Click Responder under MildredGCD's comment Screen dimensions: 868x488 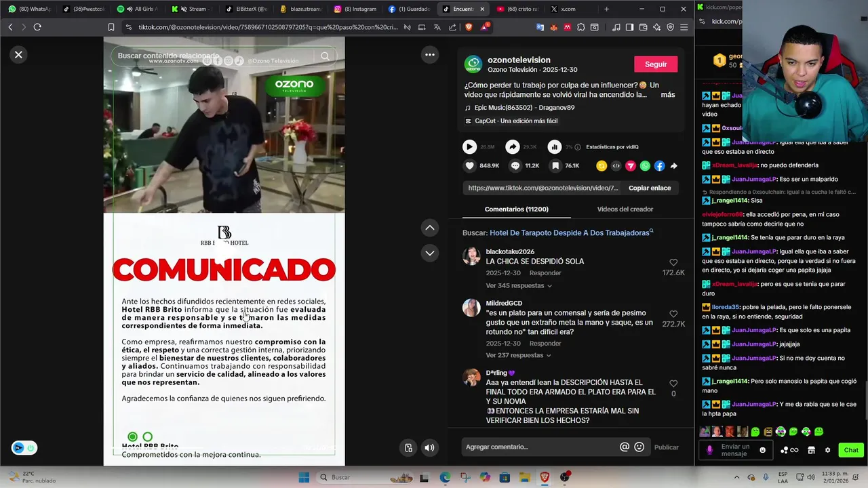[x=545, y=344]
